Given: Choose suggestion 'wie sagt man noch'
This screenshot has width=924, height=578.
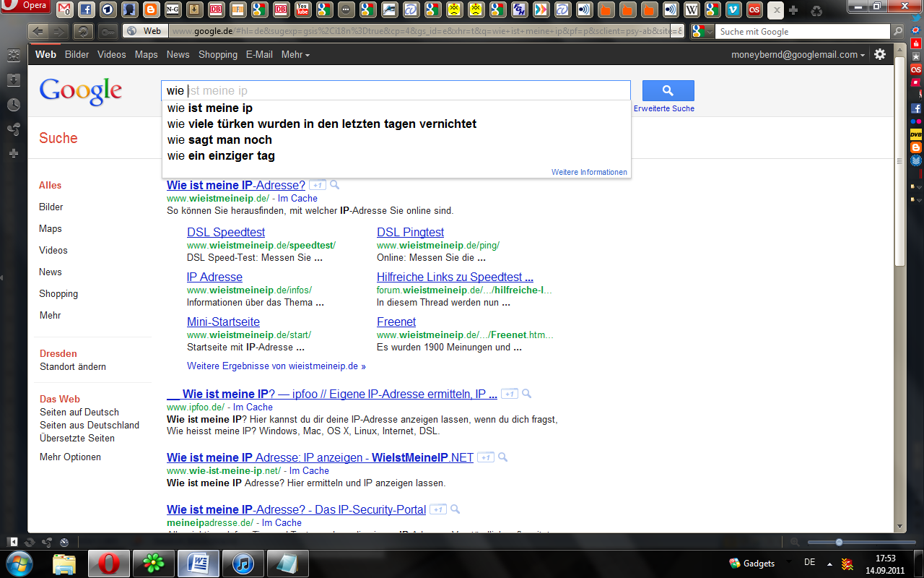Looking at the screenshot, I should [396, 139].
